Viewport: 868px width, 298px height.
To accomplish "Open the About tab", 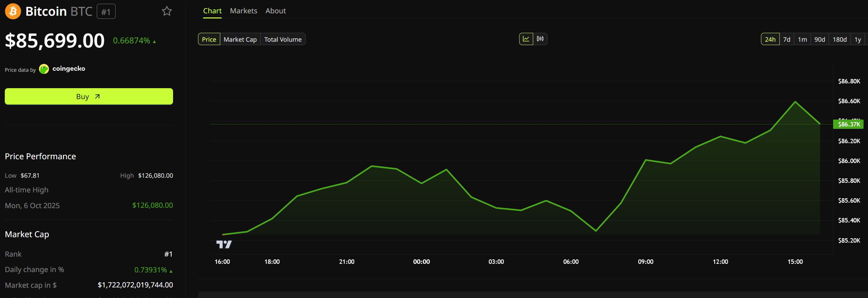I will (x=276, y=11).
